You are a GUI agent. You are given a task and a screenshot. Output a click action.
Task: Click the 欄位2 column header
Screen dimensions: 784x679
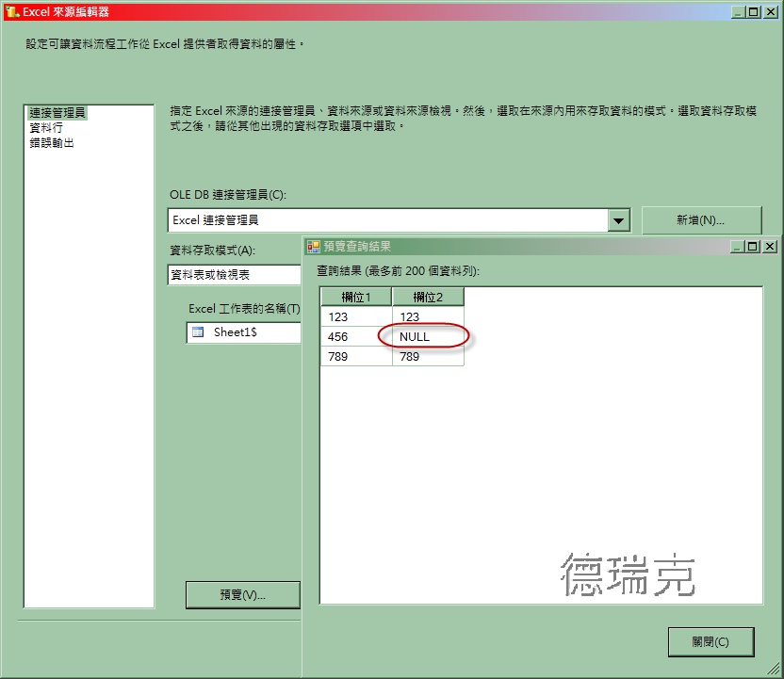(x=428, y=297)
